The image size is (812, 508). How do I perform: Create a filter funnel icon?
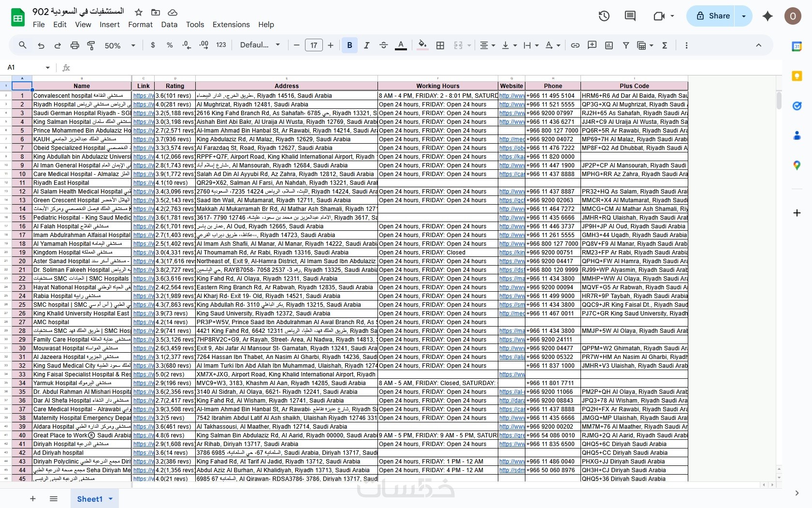pyautogui.click(x=626, y=45)
